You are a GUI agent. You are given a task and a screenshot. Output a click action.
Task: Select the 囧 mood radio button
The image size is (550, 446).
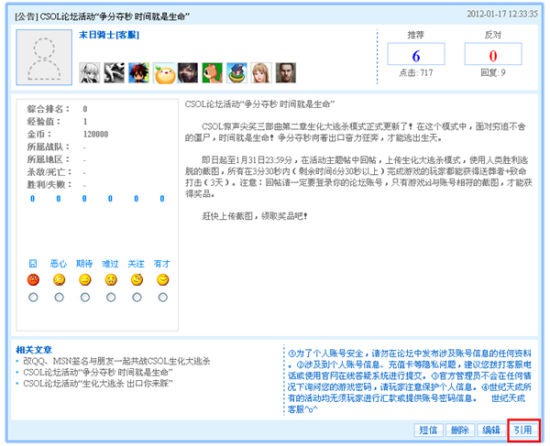33,297
